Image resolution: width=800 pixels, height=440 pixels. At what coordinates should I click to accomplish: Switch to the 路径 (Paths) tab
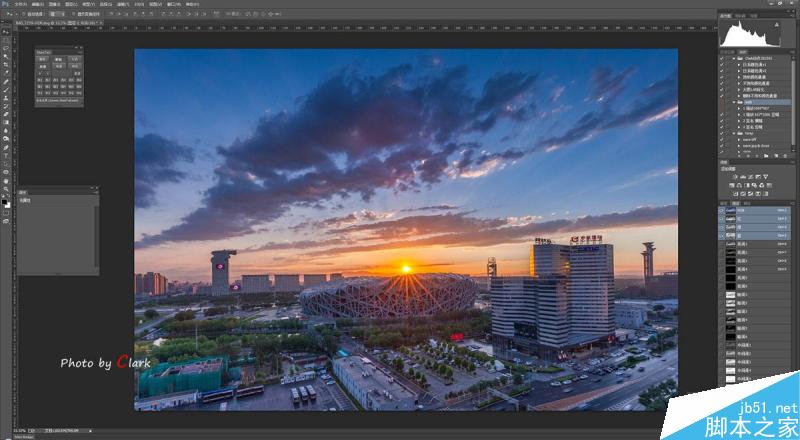[x=747, y=203]
